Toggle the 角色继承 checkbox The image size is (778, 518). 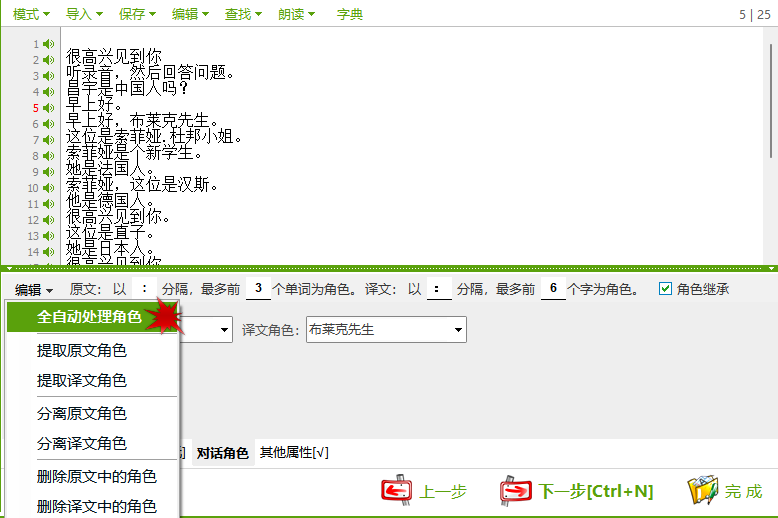click(x=665, y=289)
